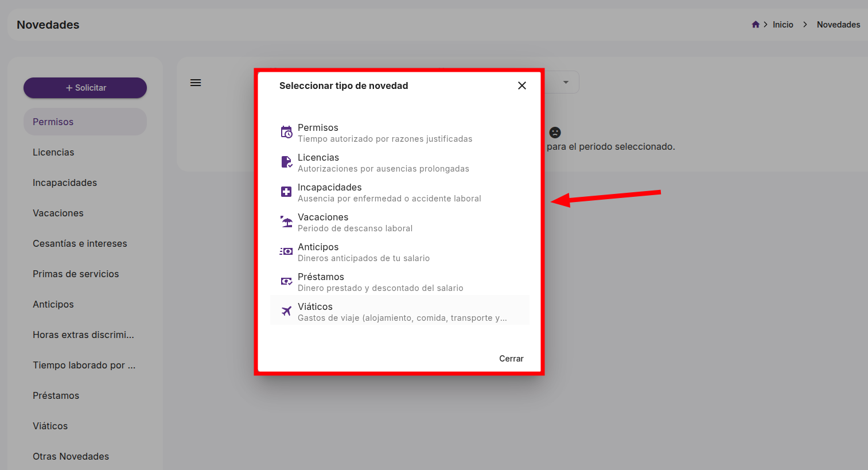The image size is (868, 470).
Task: Select Licencias in the sidebar
Action: click(85, 152)
